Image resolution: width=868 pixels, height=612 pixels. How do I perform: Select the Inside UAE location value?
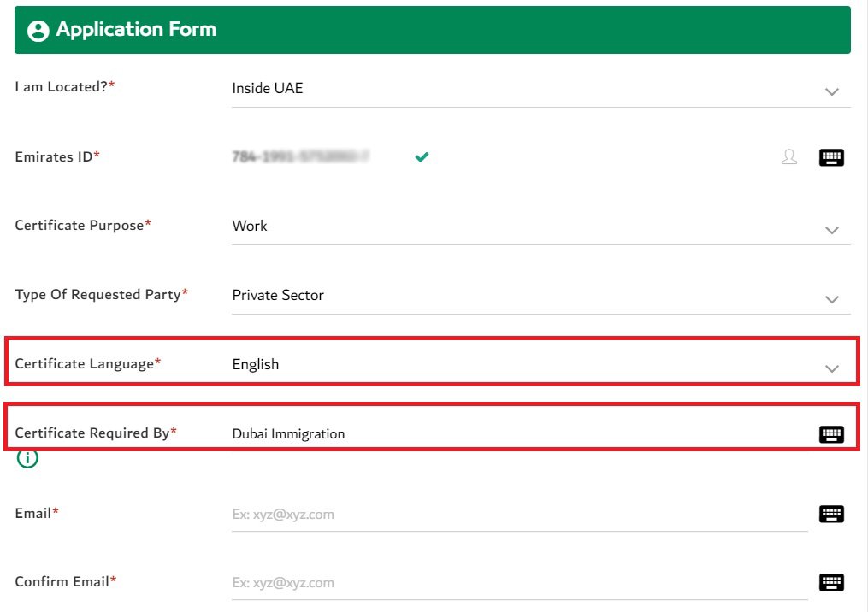click(x=268, y=89)
